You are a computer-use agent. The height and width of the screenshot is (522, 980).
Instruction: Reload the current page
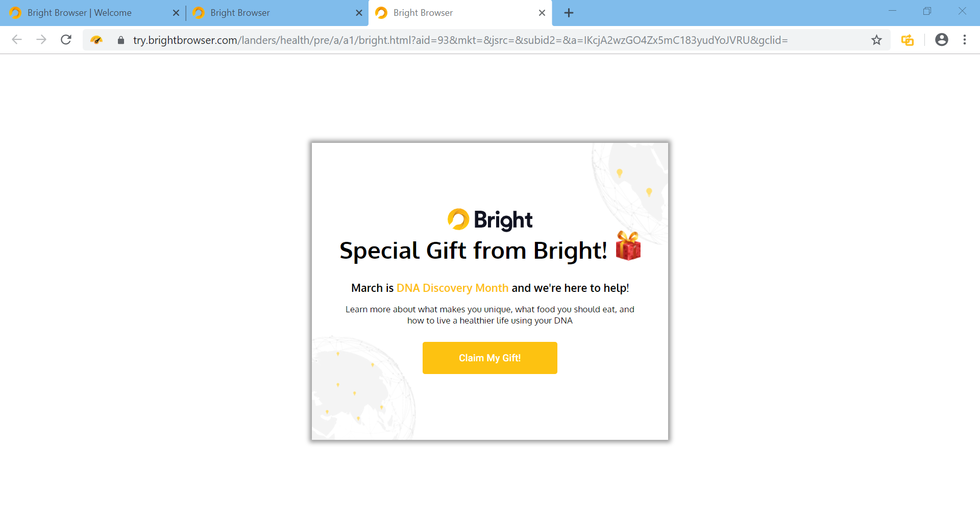(x=66, y=40)
